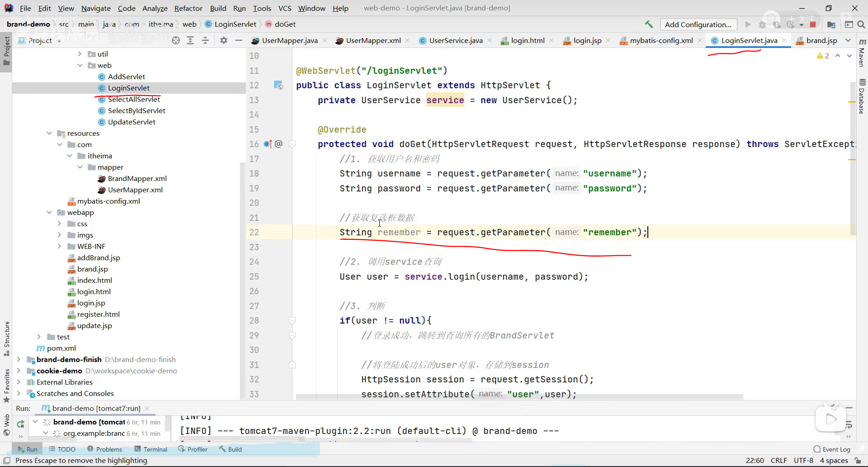The height and width of the screenshot is (467, 868).
Task: Open the Maven side tool window
Action: 862,52
